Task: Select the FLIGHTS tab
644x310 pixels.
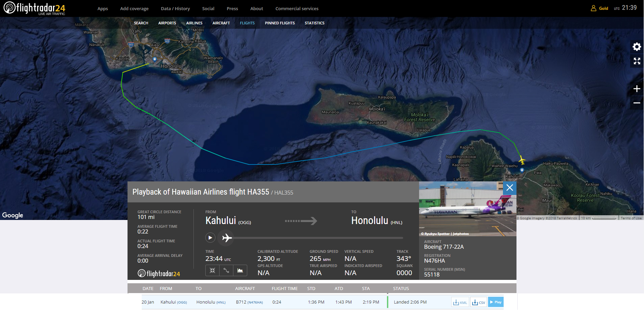Action: tap(247, 23)
